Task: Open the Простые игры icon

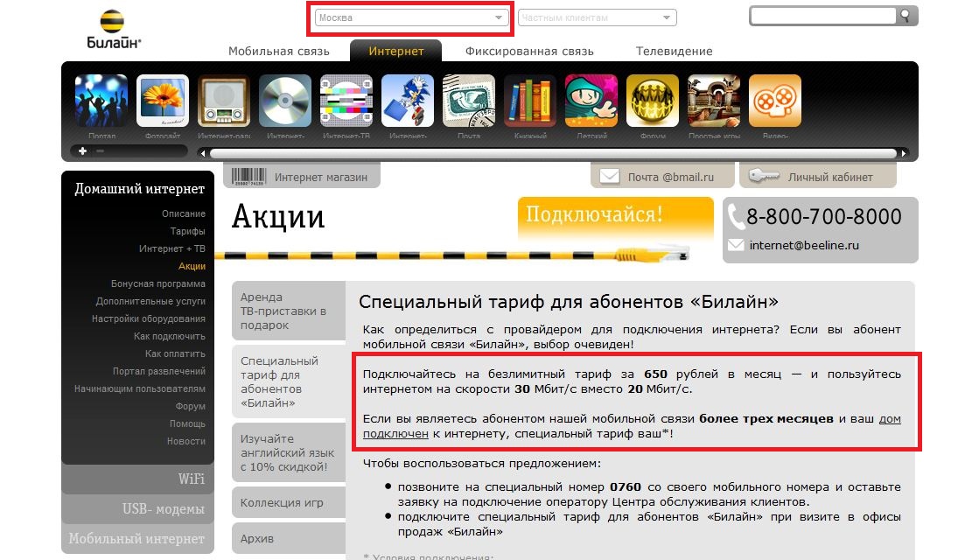Action: click(714, 101)
